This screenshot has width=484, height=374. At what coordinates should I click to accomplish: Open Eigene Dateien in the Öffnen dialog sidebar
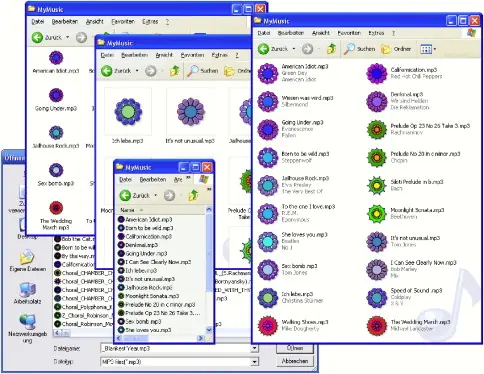click(28, 260)
